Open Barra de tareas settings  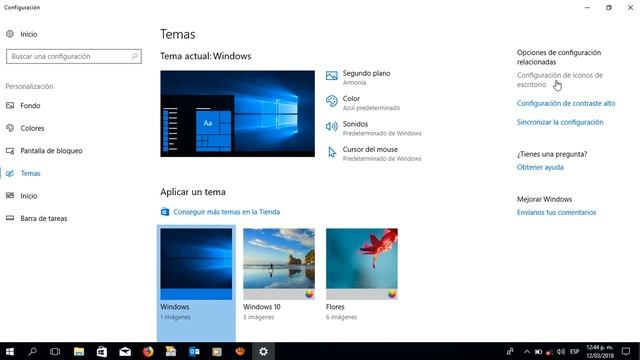click(x=44, y=218)
